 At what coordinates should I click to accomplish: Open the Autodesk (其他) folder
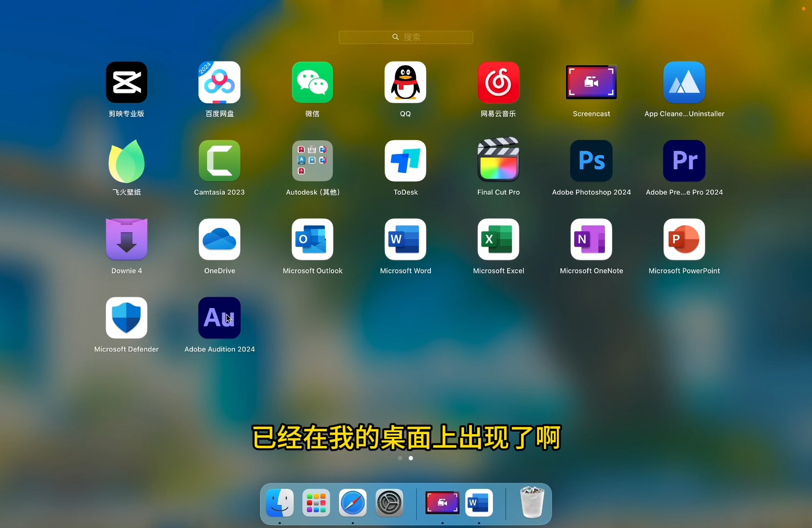[313, 161]
